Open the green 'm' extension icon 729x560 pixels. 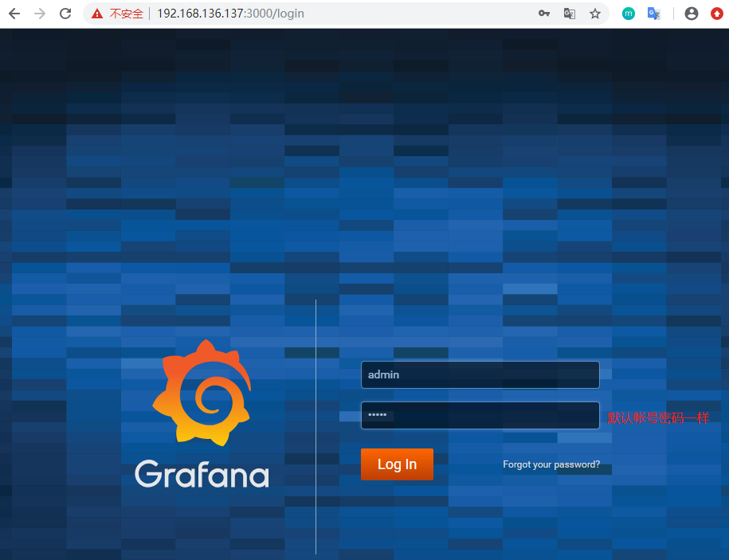[628, 14]
